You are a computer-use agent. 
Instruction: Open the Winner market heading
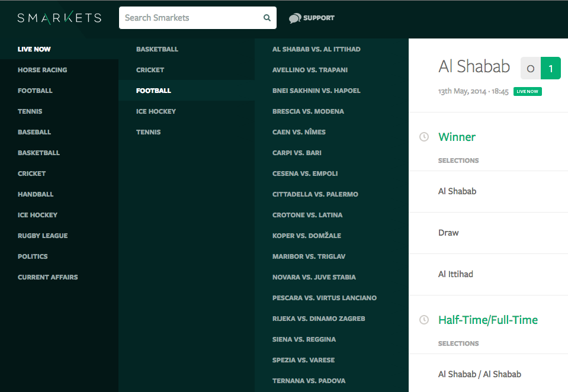pyautogui.click(x=457, y=137)
